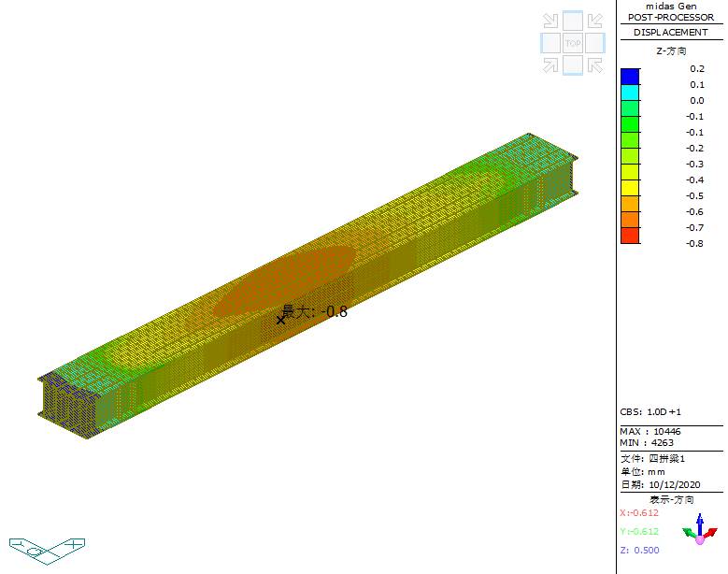Image resolution: width=728 pixels, height=574 pixels.
Task: Click the CBS: 1.0D+1 load combination text
Action: coord(650,411)
